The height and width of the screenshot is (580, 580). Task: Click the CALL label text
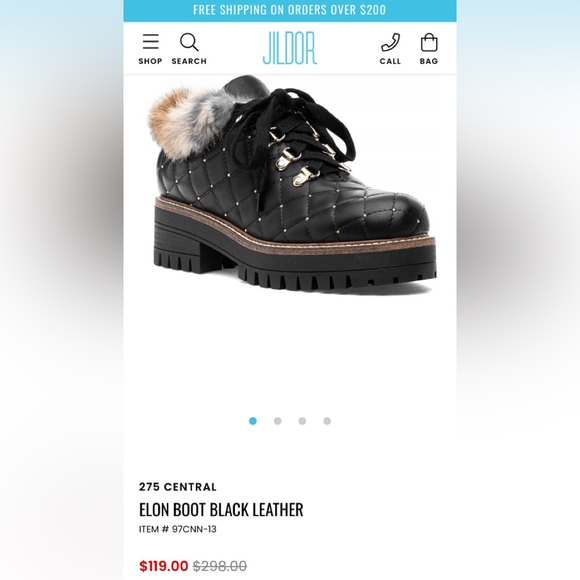pos(390,61)
